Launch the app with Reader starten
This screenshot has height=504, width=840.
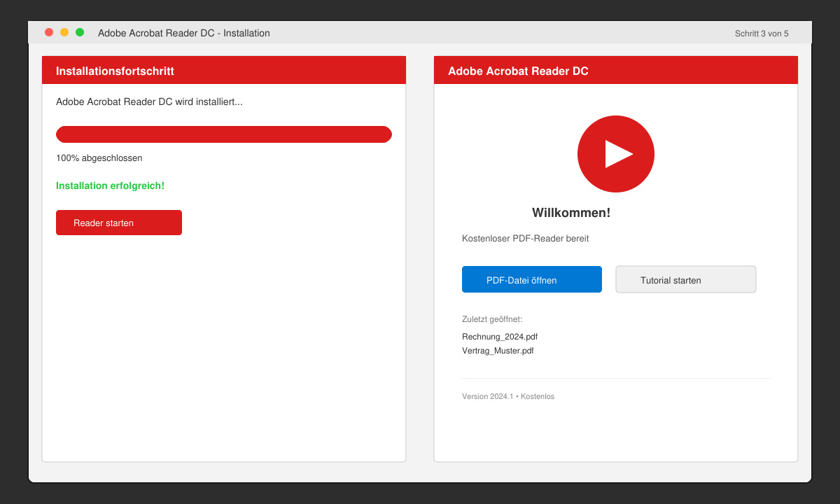[x=119, y=223]
